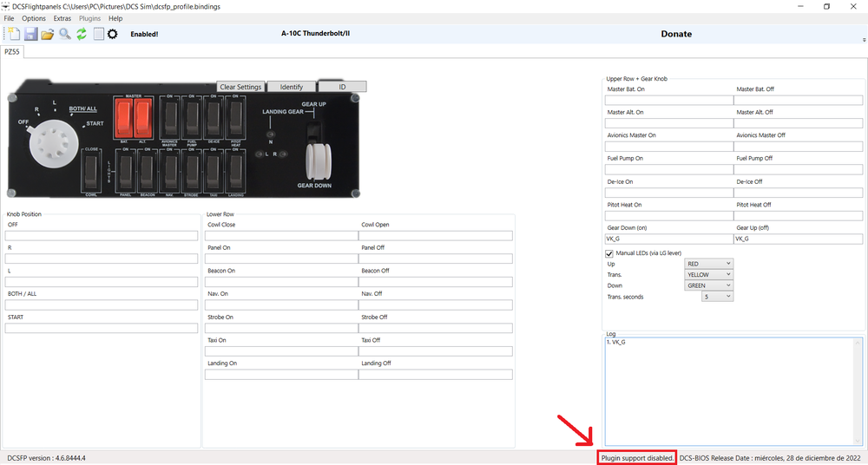Click the Save profile floppy icon
Screen dimensions: 868x465
pyautogui.click(x=31, y=34)
